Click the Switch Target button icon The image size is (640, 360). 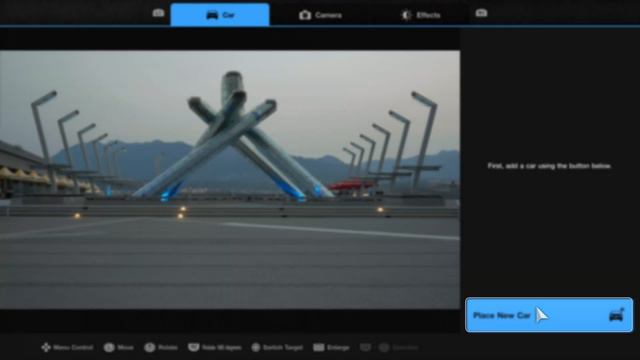256,347
